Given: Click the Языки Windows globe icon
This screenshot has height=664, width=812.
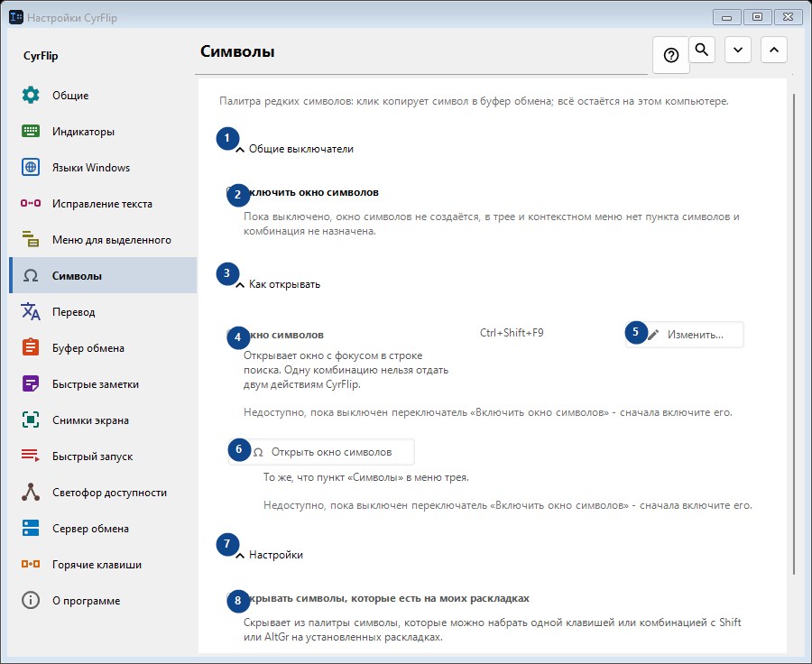Looking at the screenshot, I should coord(31,167).
